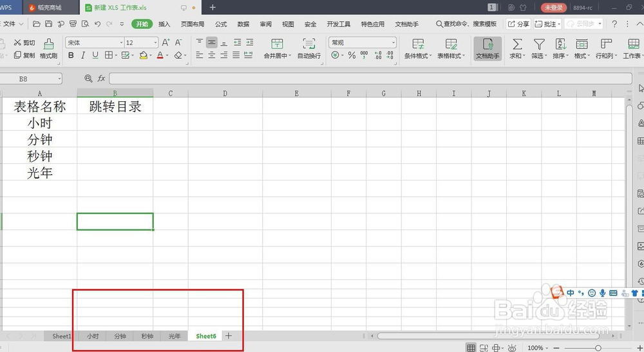This screenshot has width=644, height=352.
Task: Click the 文档助手 ribbon button
Action: (x=488, y=48)
